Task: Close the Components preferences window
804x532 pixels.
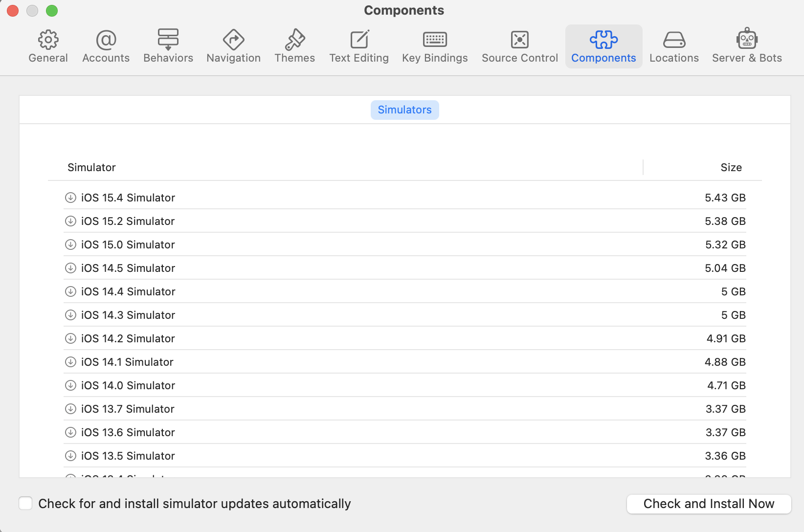Action: [x=13, y=10]
